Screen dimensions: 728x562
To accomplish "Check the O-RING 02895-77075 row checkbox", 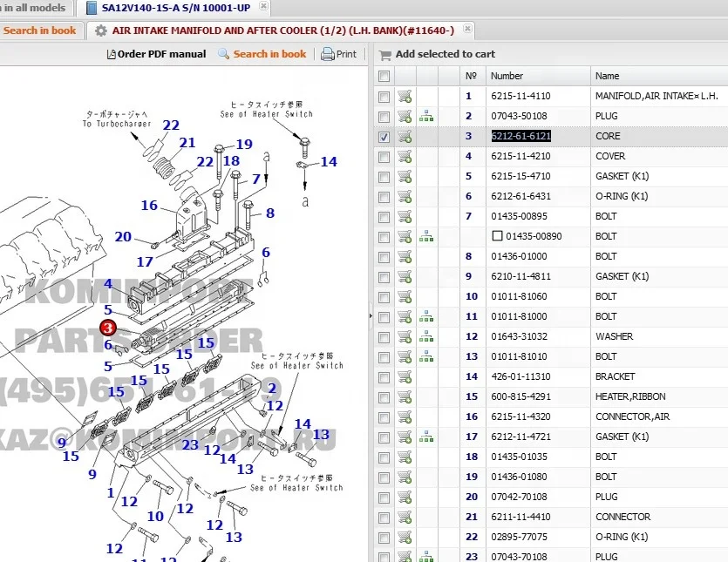I will 384,538.
